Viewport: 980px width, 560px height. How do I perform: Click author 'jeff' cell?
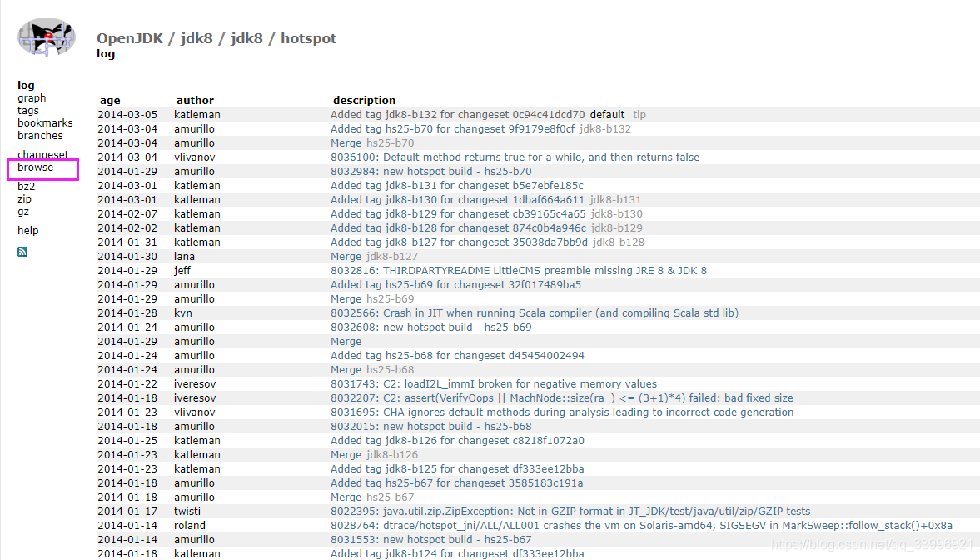[182, 271]
